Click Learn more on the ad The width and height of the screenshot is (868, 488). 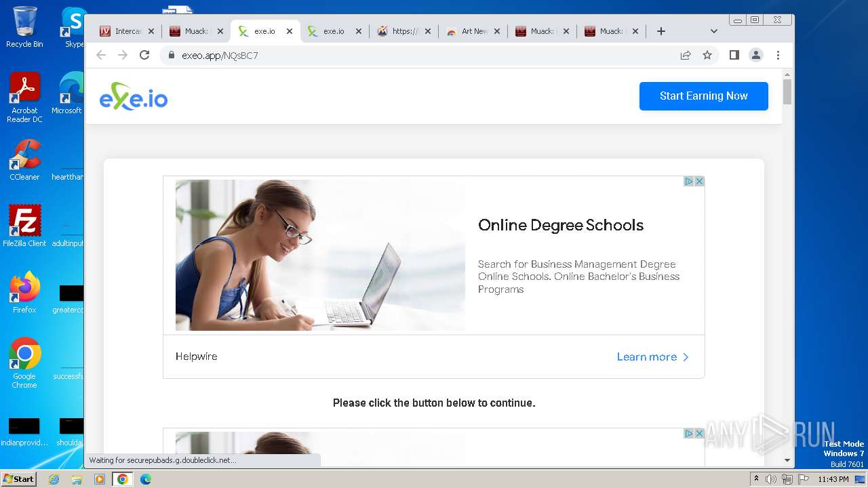click(x=652, y=357)
